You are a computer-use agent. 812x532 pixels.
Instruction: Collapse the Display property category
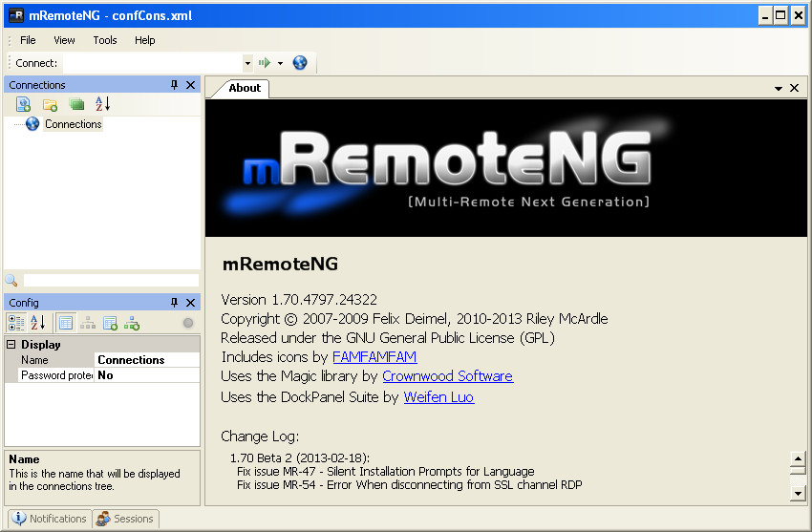tap(11, 344)
